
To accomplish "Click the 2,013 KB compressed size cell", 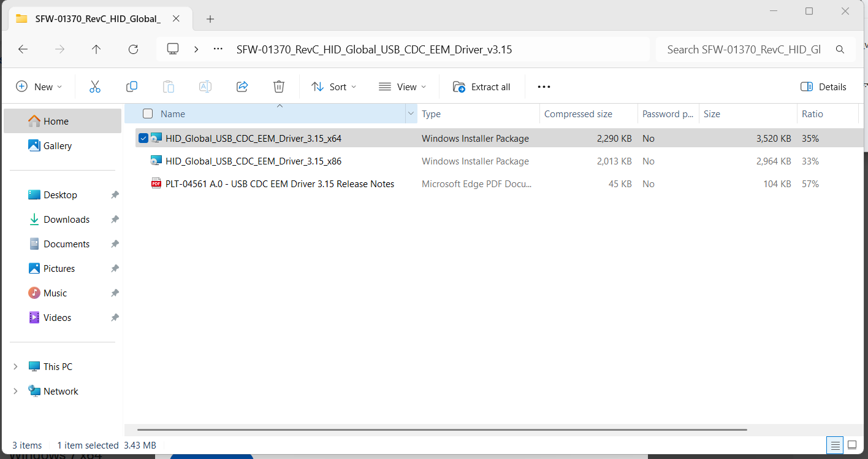I will click(x=614, y=161).
